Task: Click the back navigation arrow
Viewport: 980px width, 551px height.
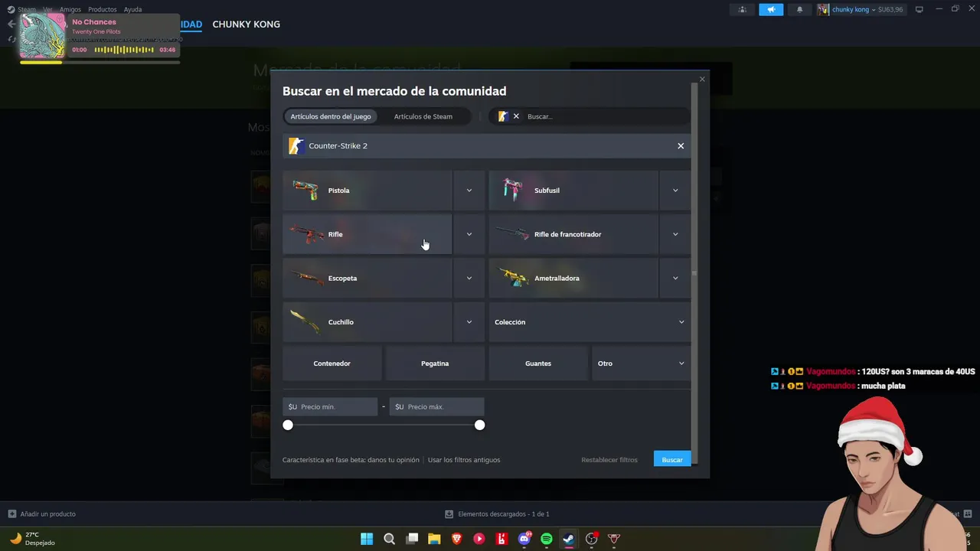Action: [11, 24]
